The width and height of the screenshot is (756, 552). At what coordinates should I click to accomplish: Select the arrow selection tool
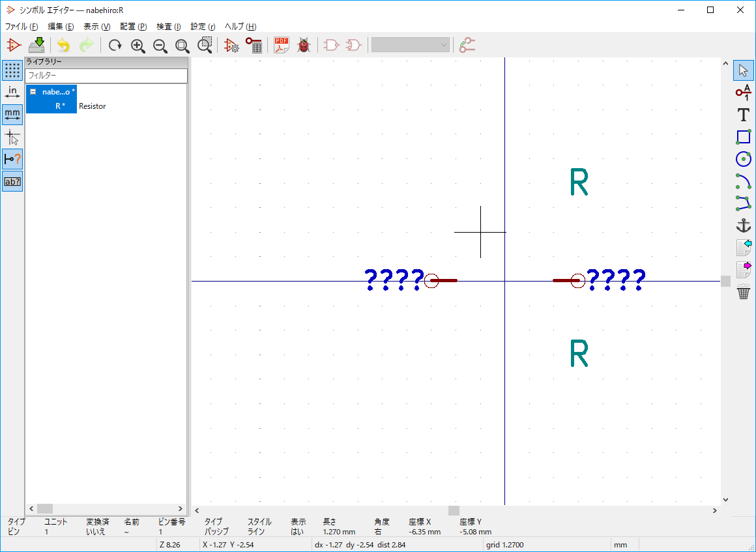point(743,70)
